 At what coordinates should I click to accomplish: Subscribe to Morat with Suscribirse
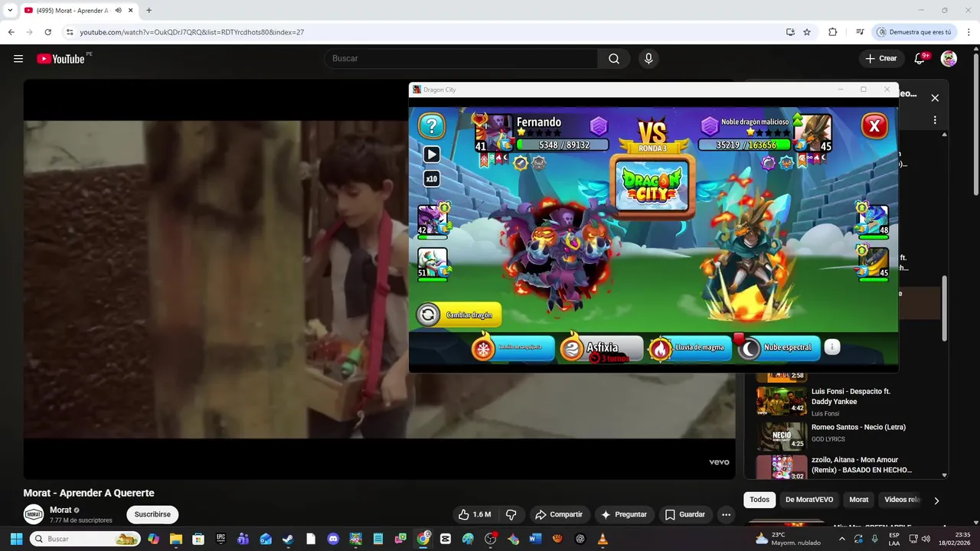[152, 514]
